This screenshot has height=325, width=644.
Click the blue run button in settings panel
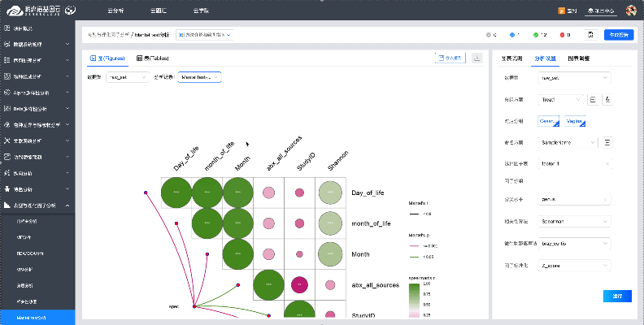tap(617, 296)
